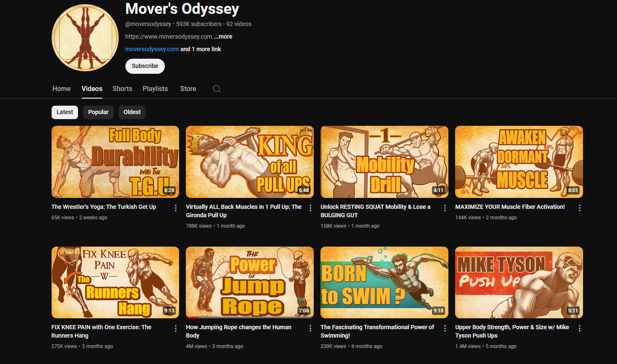Open options menu for RESTING SQUAT Mobility video
Image resolution: width=617 pixels, height=364 pixels.
tap(445, 208)
